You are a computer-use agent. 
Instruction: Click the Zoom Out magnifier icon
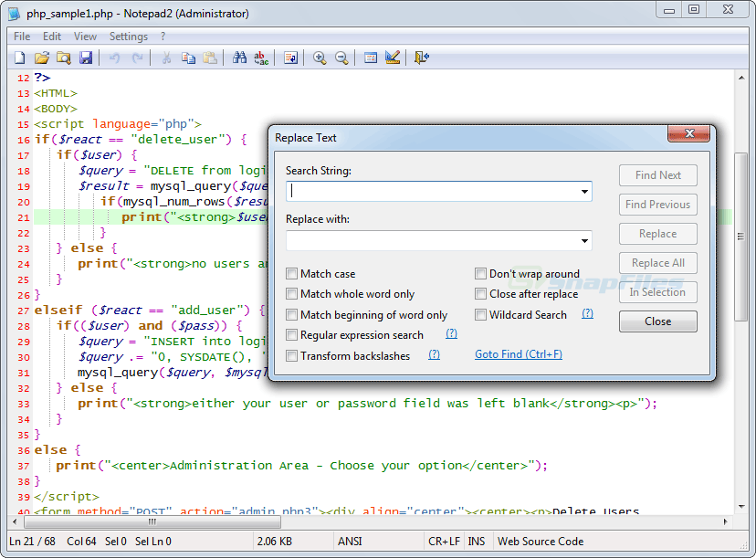point(341,58)
